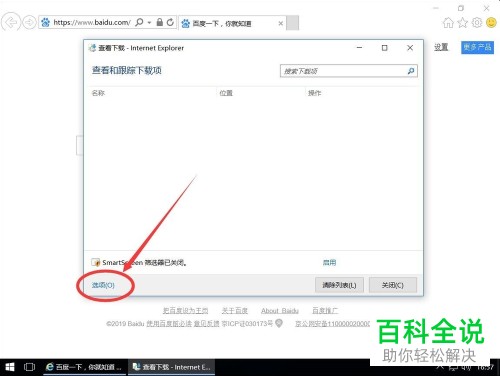
Task: Click the security lock icon in address bar
Action: (x=160, y=22)
